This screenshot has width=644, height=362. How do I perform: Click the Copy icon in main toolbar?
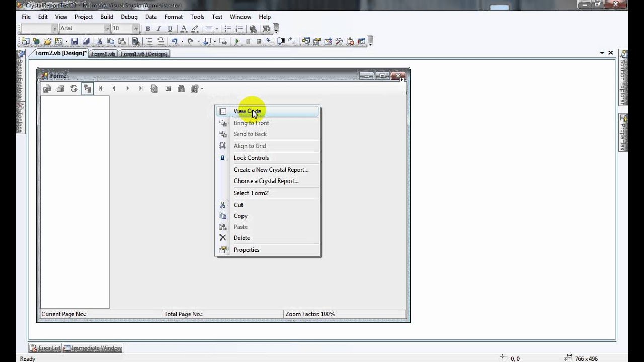tap(111, 41)
